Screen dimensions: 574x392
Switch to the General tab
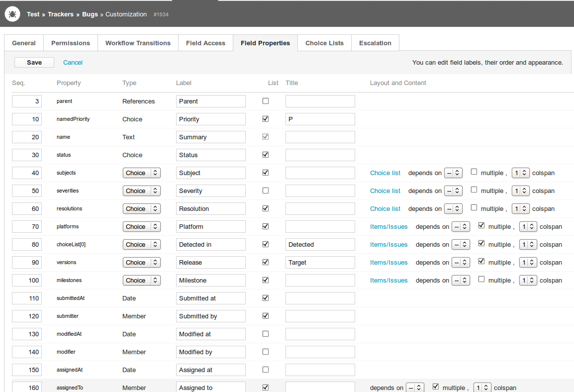click(24, 43)
